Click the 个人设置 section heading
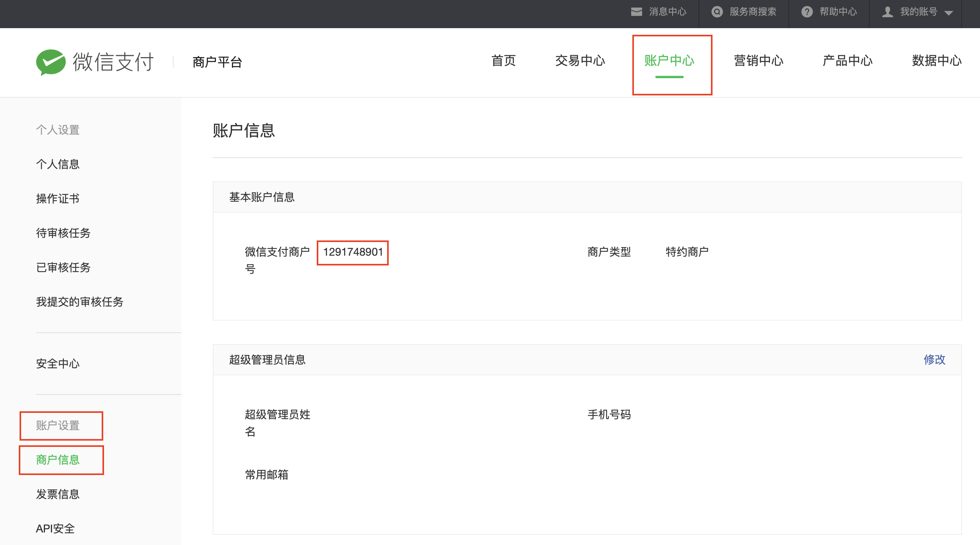Image resolution: width=980 pixels, height=545 pixels. tap(58, 130)
